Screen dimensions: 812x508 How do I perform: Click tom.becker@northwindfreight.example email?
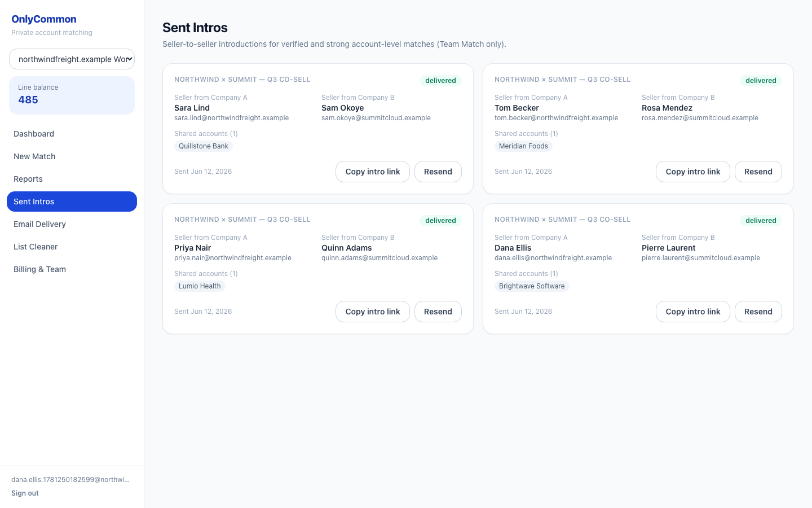click(556, 118)
